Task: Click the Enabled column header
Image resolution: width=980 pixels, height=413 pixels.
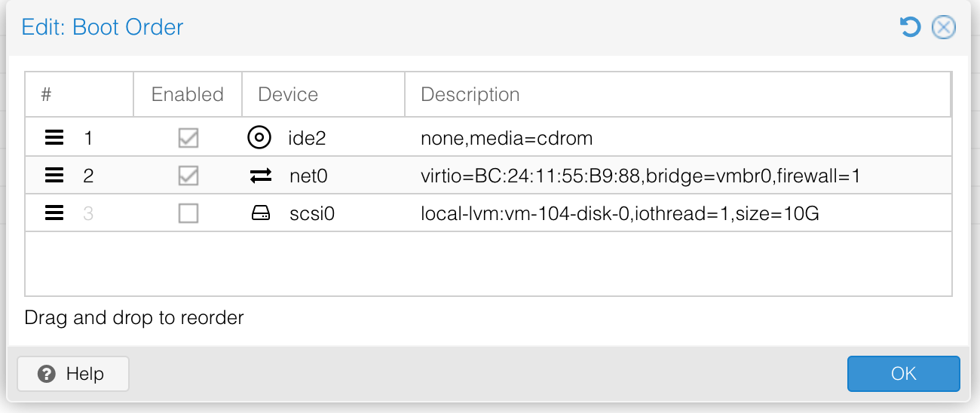Action: pyautogui.click(x=188, y=94)
